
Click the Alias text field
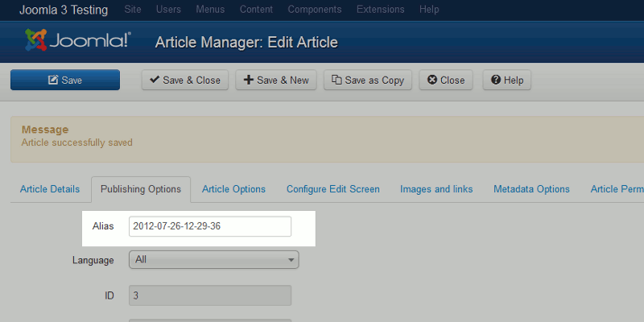[209, 227]
